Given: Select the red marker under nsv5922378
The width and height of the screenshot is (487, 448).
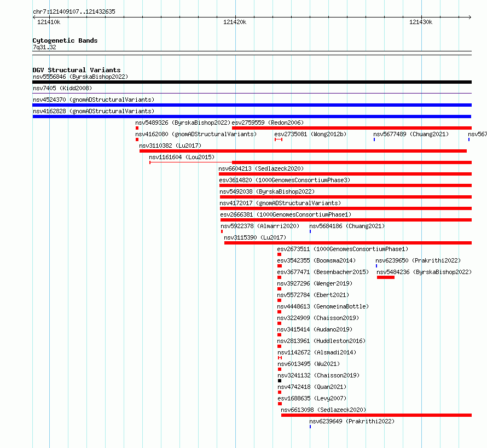Looking at the screenshot, I should (222, 231).
